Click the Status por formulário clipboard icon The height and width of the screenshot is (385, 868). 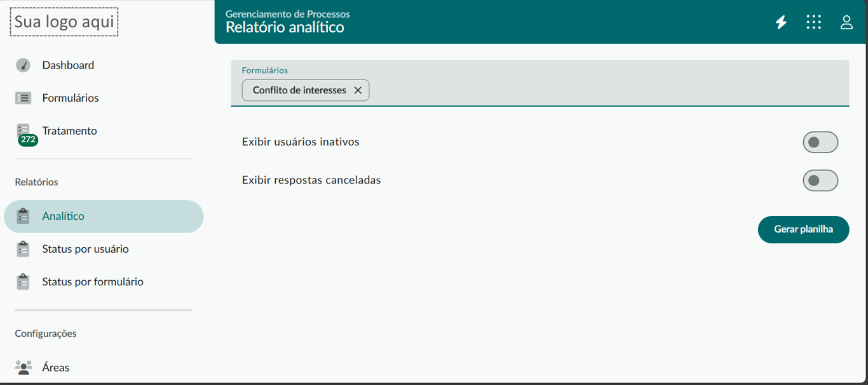[x=24, y=281]
